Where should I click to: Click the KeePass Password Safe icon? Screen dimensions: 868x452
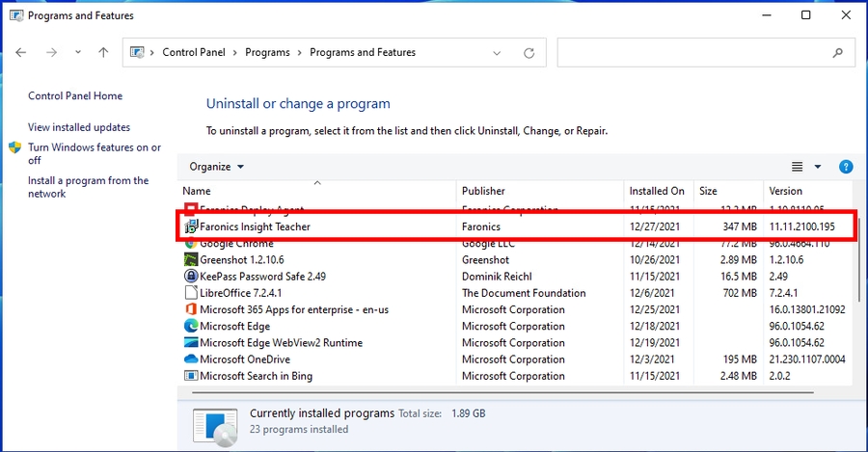tap(191, 276)
